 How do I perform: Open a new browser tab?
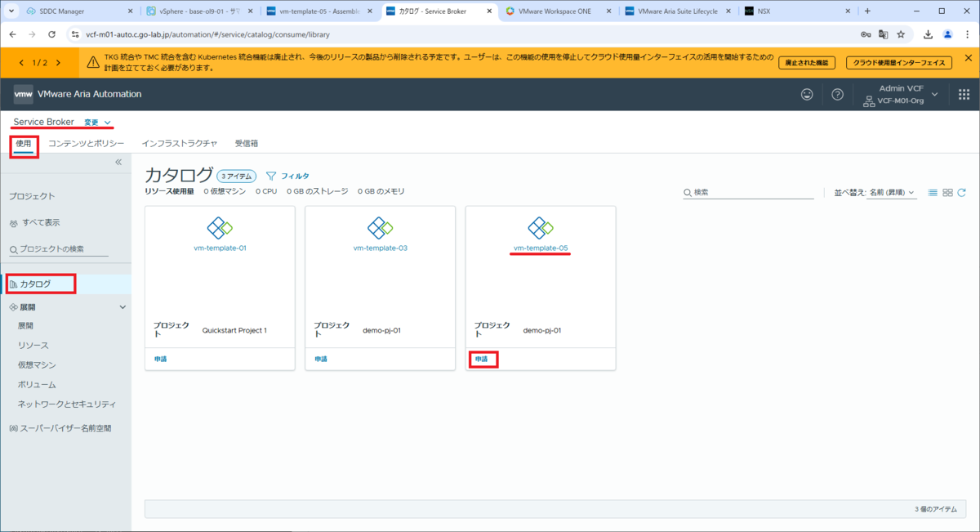pos(867,11)
